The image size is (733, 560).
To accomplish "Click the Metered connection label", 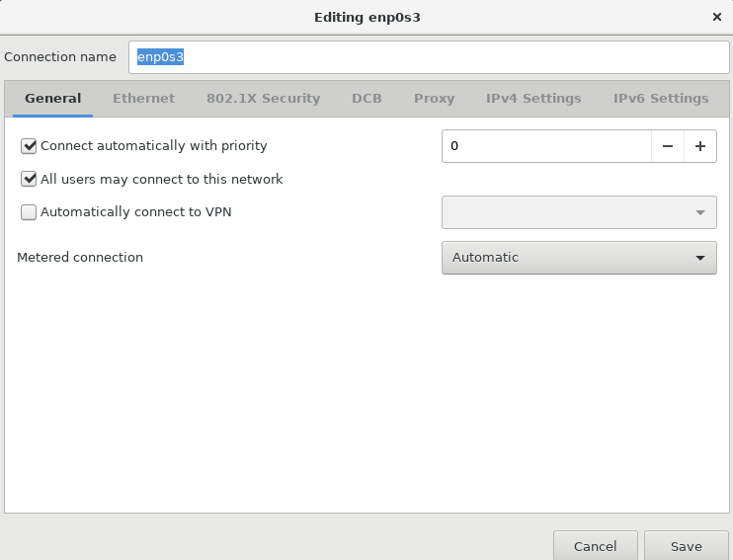I will click(80, 258).
